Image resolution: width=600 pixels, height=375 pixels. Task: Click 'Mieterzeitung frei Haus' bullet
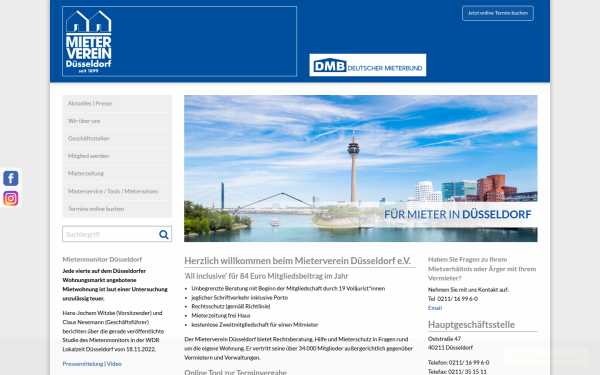point(221,316)
